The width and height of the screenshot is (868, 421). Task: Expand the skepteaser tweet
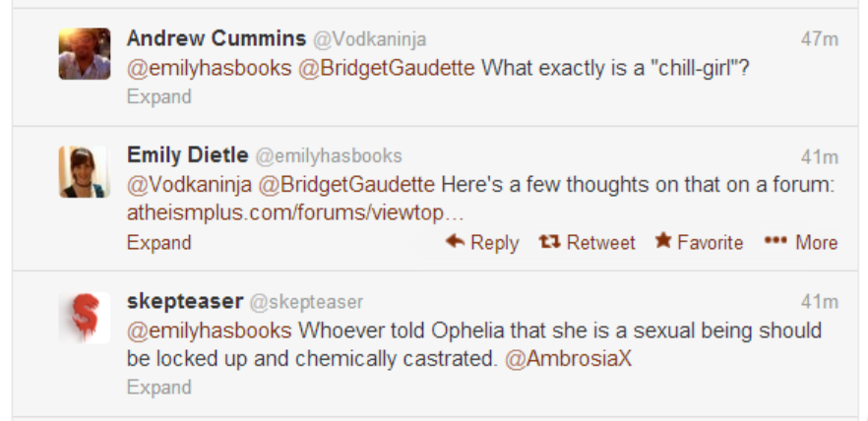click(x=158, y=387)
